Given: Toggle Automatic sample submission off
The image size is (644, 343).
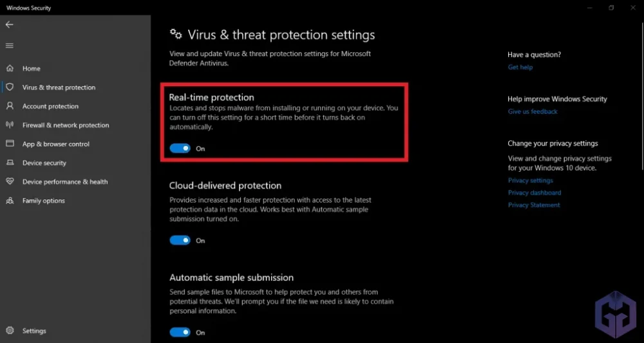Looking at the screenshot, I should [x=180, y=333].
